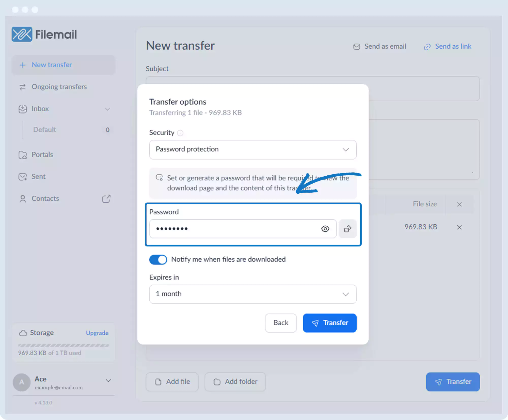
Task: Click the generate password icon
Action: pos(347,229)
